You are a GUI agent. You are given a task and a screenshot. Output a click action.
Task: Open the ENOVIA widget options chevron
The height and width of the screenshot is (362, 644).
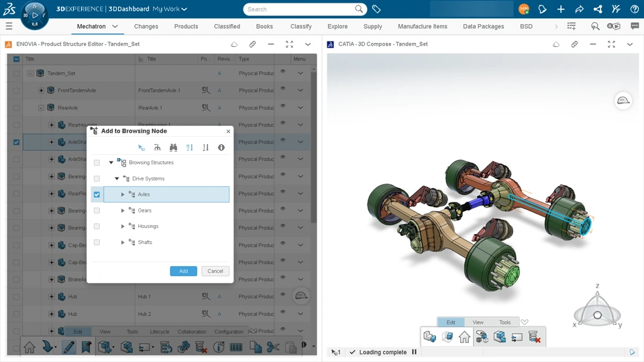[x=308, y=44]
